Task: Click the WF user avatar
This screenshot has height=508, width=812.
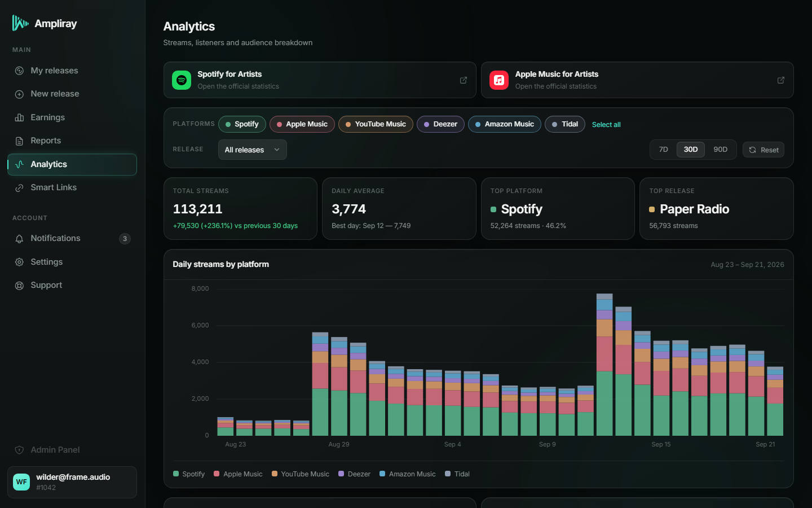Action: tap(21, 482)
